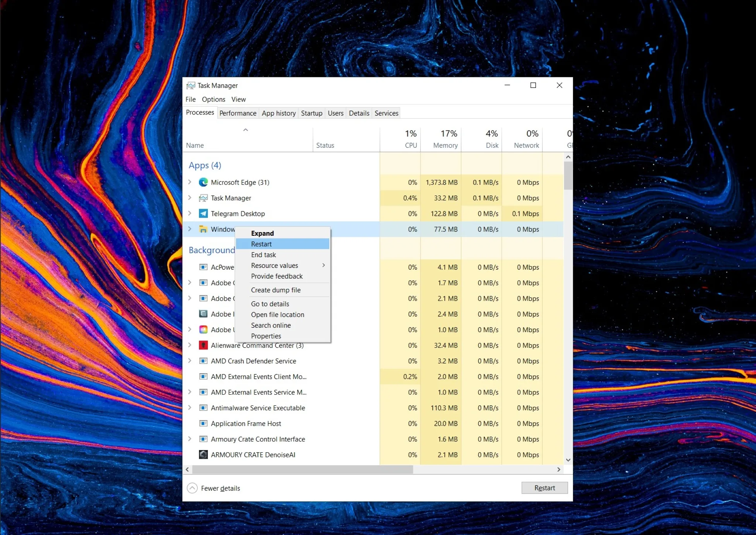Click the Fewer details link

point(220,488)
